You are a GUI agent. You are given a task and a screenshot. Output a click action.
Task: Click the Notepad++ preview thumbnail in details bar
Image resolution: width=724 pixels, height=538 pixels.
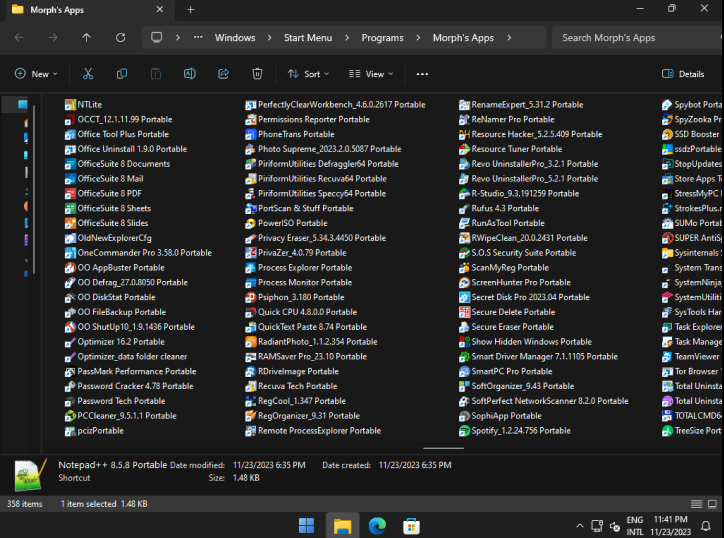tap(30, 474)
